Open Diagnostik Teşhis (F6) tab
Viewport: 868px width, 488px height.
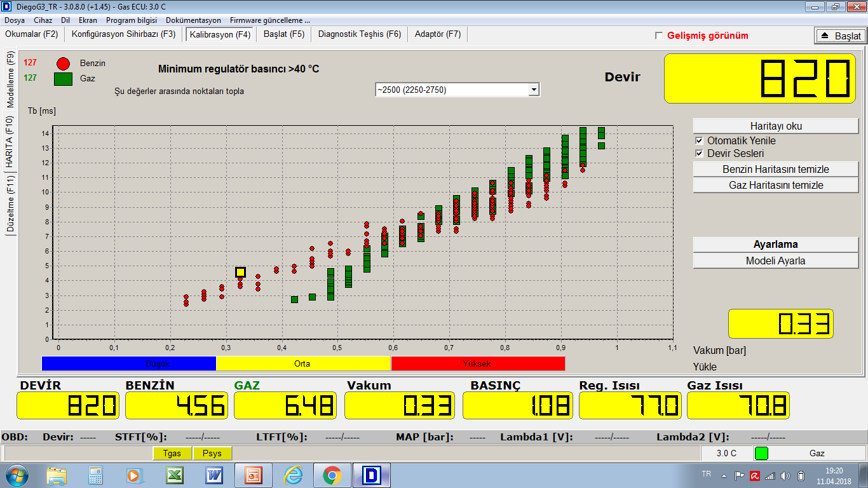click(x=360, y=34)
